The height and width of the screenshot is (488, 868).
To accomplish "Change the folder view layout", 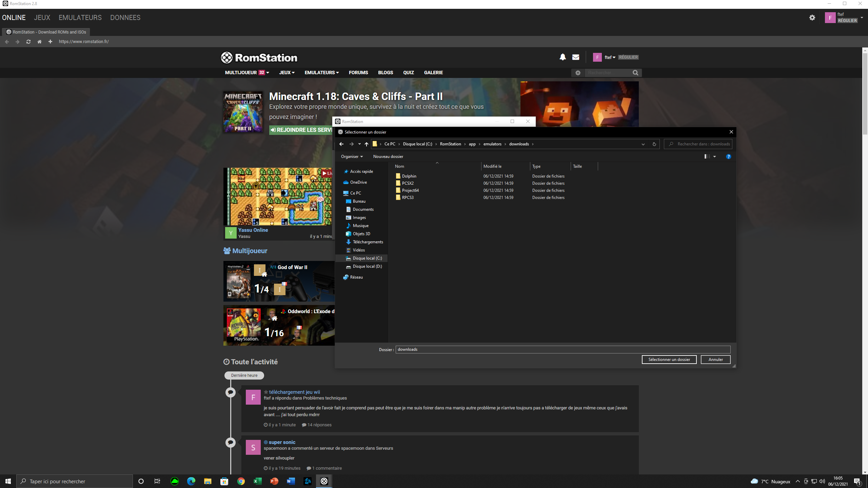I will click(707, 157).
